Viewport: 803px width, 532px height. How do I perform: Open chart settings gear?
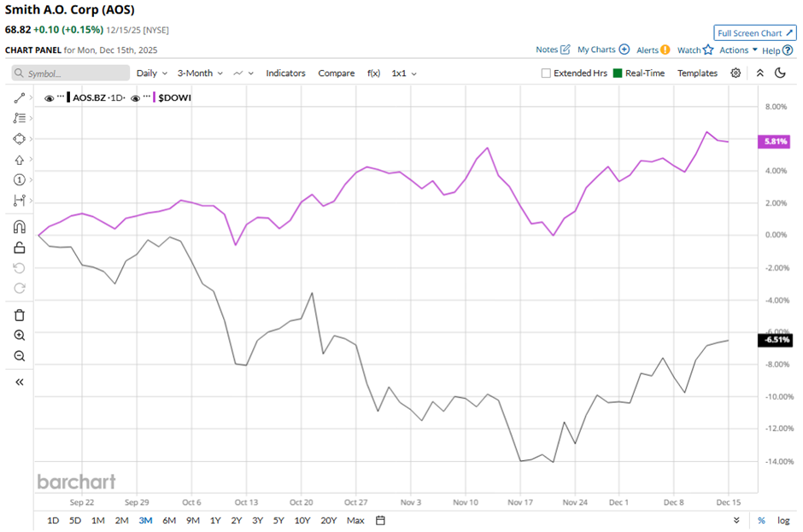736,73
